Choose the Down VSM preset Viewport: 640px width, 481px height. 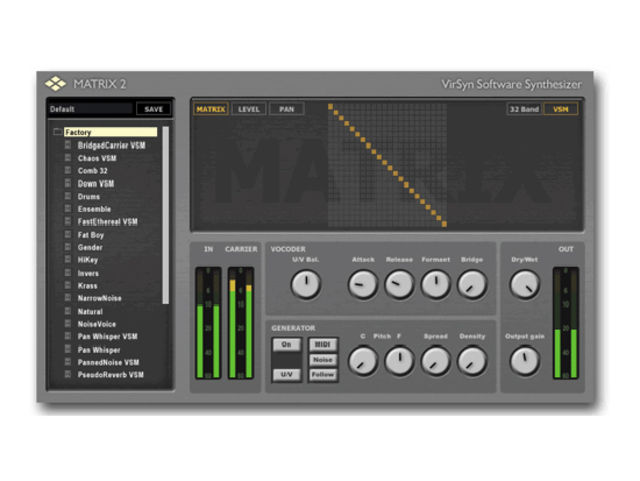96,184
